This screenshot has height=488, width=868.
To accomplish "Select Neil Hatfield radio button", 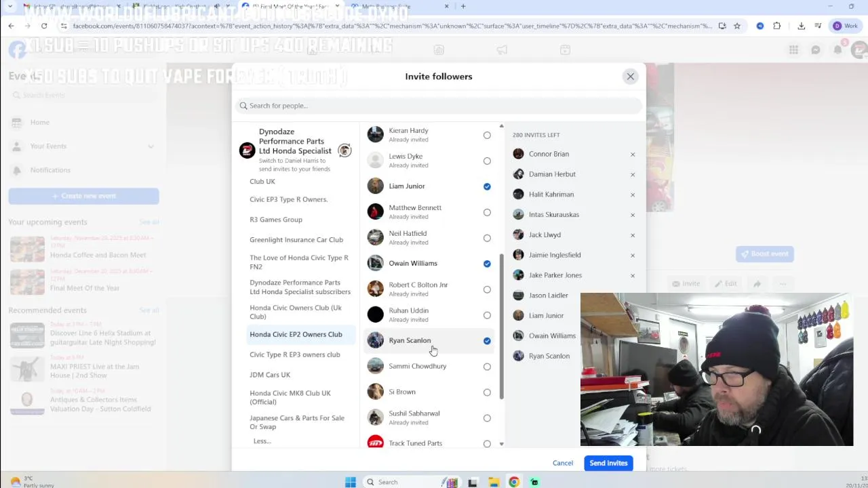I will point(487,239).
